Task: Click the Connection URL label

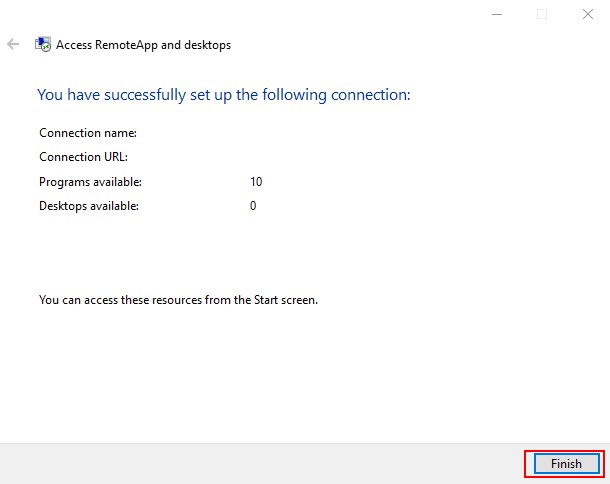Action: [83, 157]
